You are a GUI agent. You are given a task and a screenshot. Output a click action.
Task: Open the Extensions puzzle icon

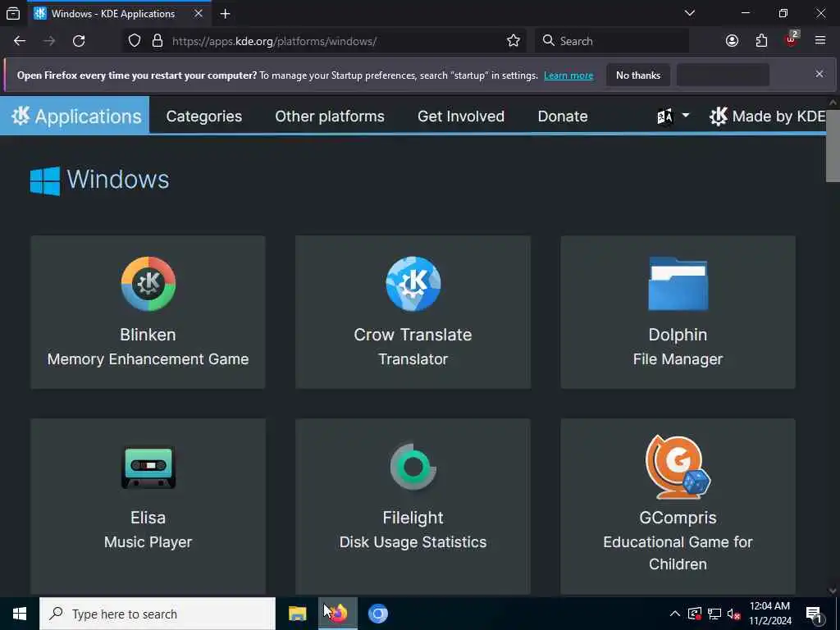click(x=761, y=41)
